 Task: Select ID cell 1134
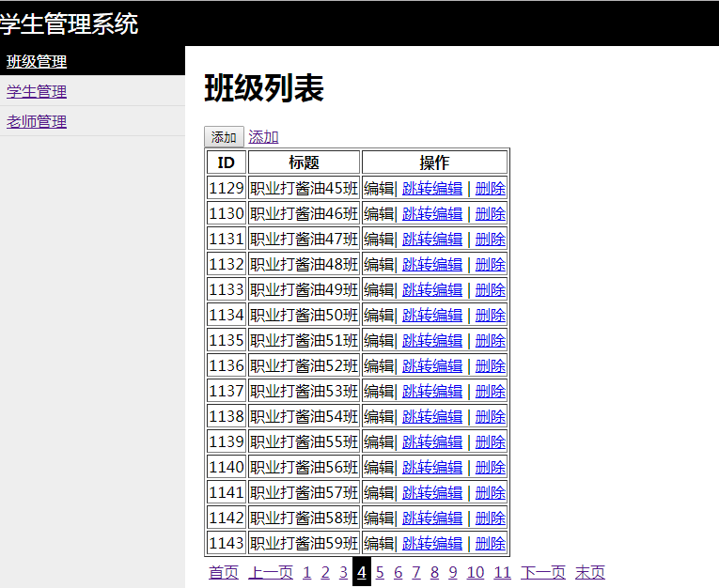pos(227,316)
